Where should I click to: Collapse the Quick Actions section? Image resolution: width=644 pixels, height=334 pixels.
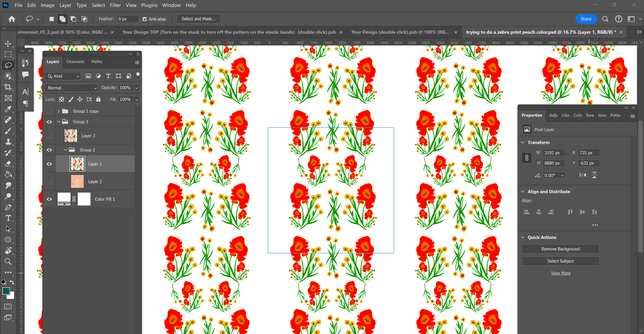tap(523, 237)
